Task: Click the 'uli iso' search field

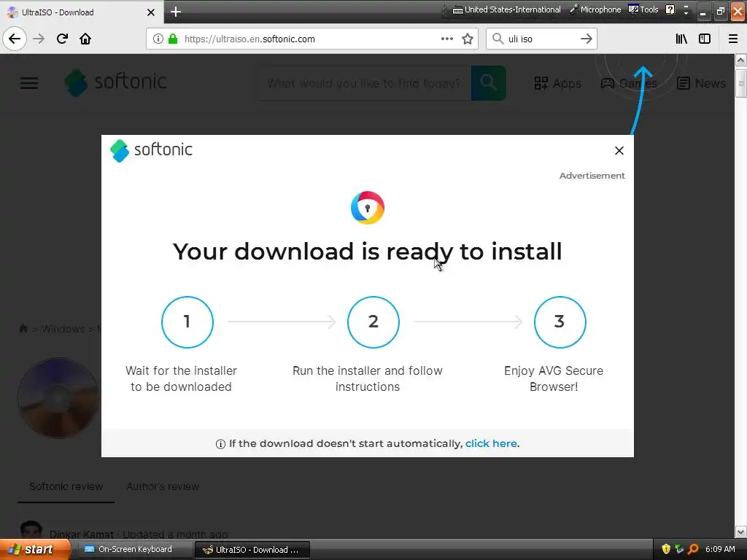Action: click(x=541, y=39)
